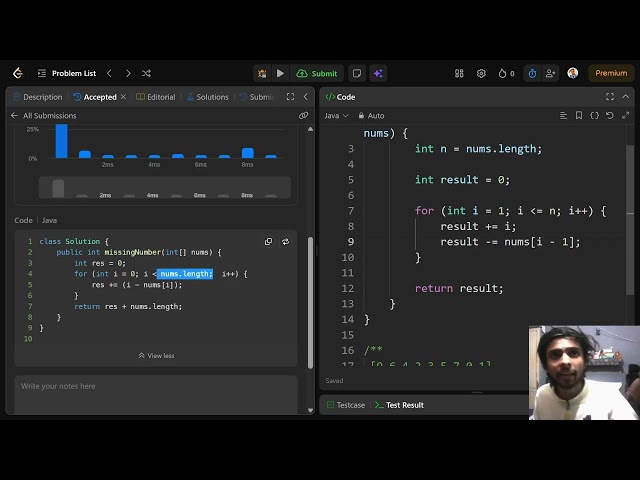This screenshot has width=640, height=480.
Task: Click 'return res + nums.length;' in submission
Action: point(128,307)
